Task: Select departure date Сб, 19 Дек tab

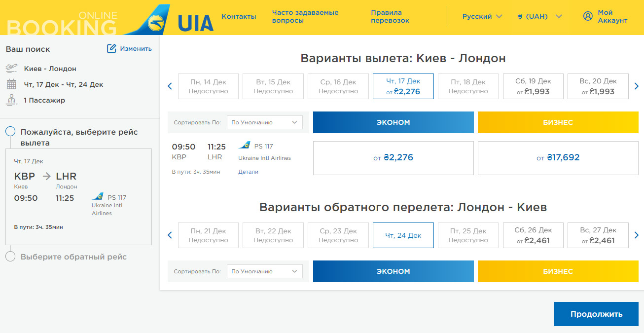Action: [x=533, y=86]
